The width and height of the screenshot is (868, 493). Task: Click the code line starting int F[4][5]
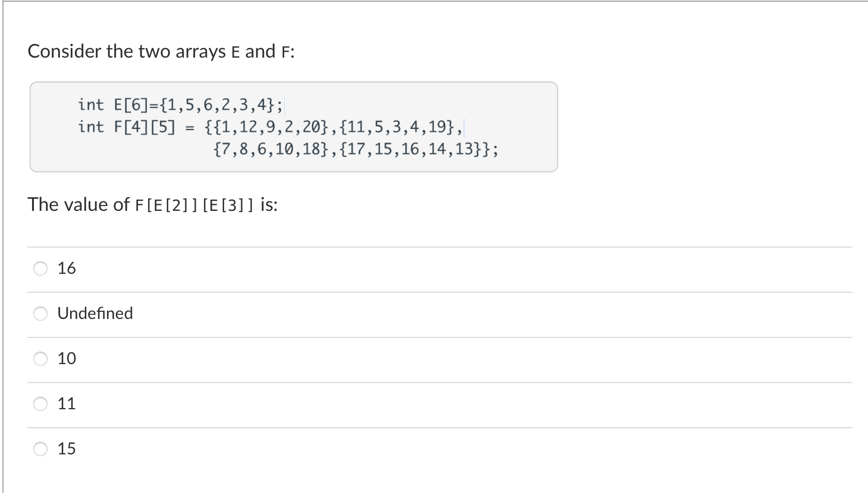271,127
